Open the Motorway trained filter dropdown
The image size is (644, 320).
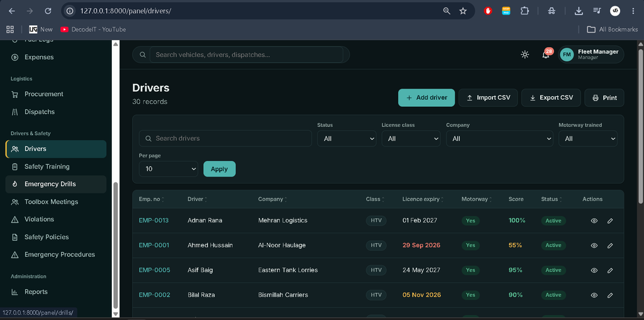tap(588, 138)
